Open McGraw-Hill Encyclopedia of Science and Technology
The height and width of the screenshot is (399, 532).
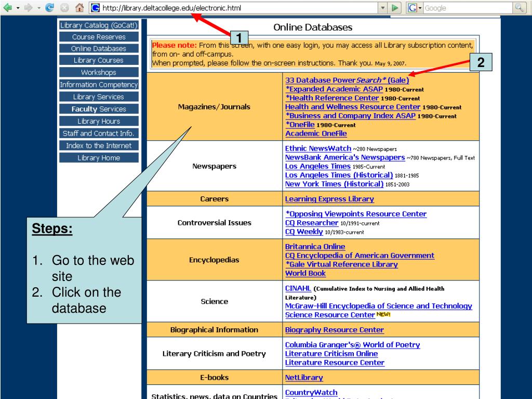click(379, 305)
